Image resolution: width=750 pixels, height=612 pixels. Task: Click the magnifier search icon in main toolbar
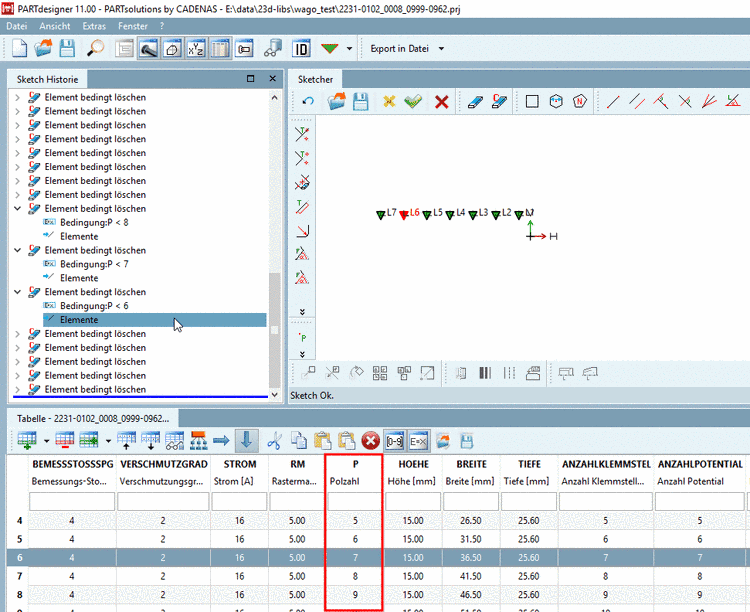(95, 48)
